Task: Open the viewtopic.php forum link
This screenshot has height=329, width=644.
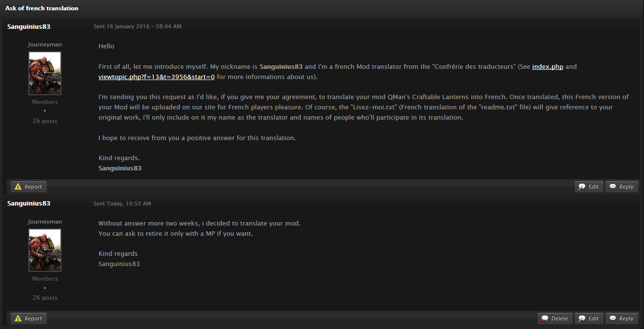Action: 157,77
